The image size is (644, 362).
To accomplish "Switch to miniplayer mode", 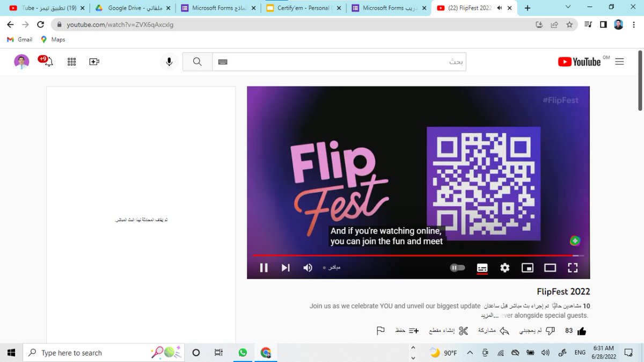I will point(528,267).
